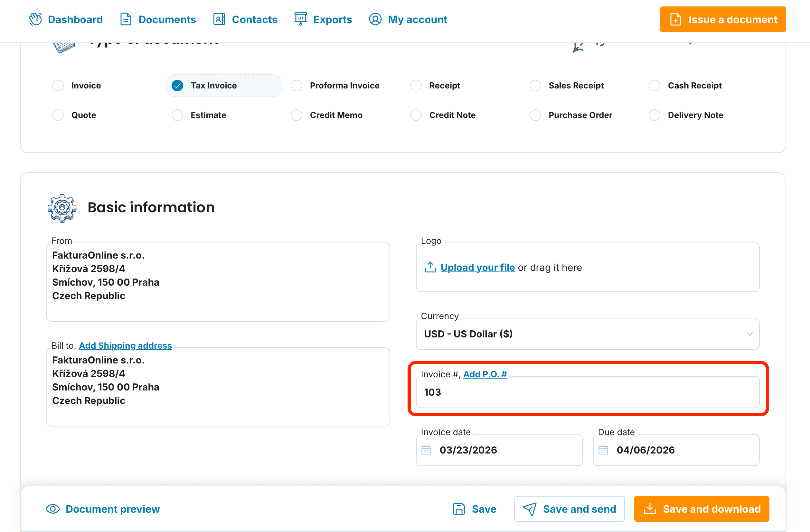Click the Bill to address text box

point(218,387)
